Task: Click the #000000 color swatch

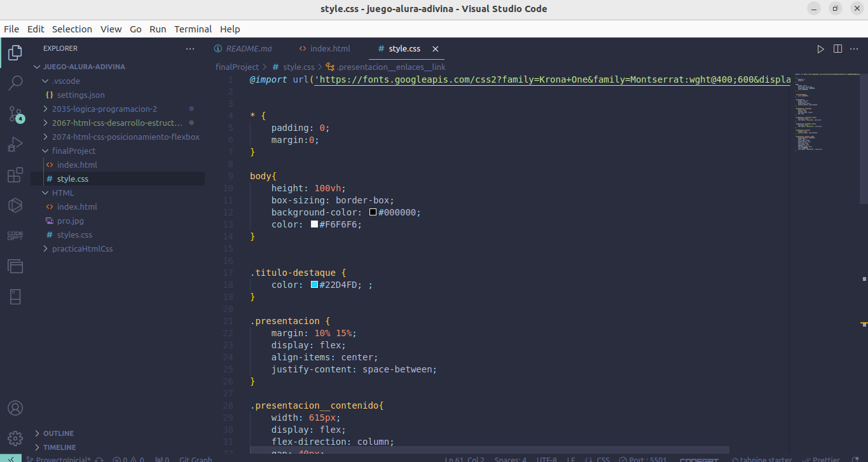Action: (x=373, y=212)
